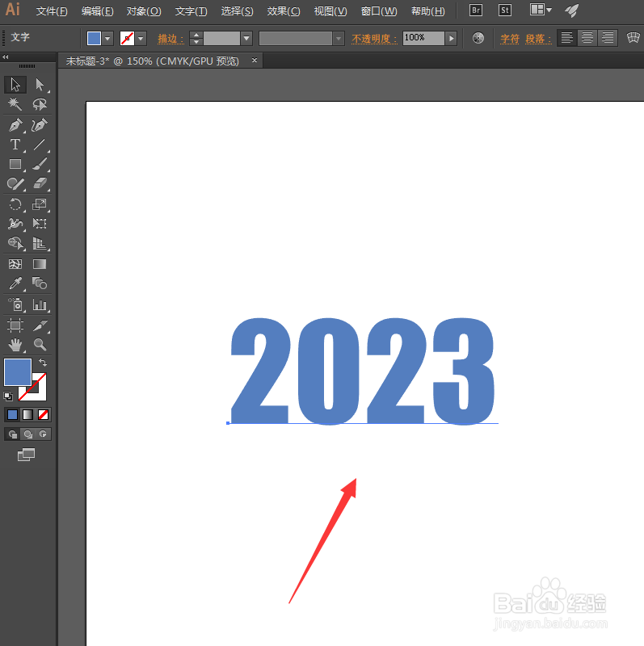The image size is (644, 646).
Task: Select the Eraser tool
Action: click(40, 183)
